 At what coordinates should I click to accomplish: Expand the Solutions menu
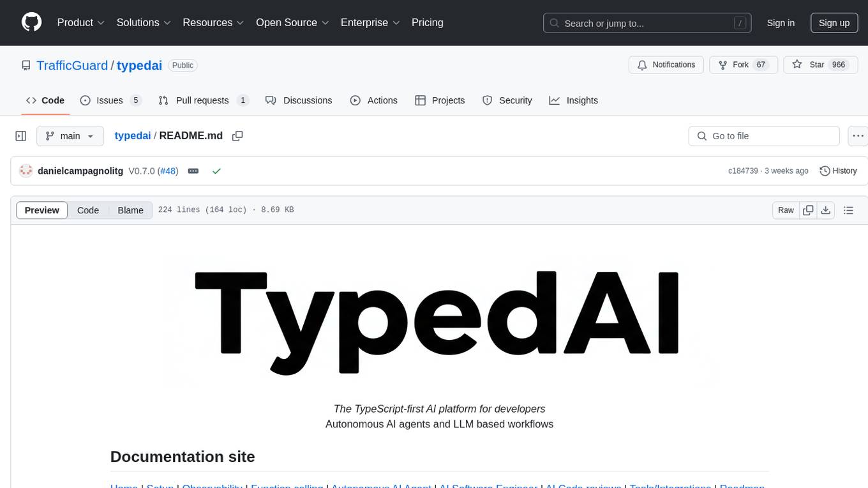[144, 22]
